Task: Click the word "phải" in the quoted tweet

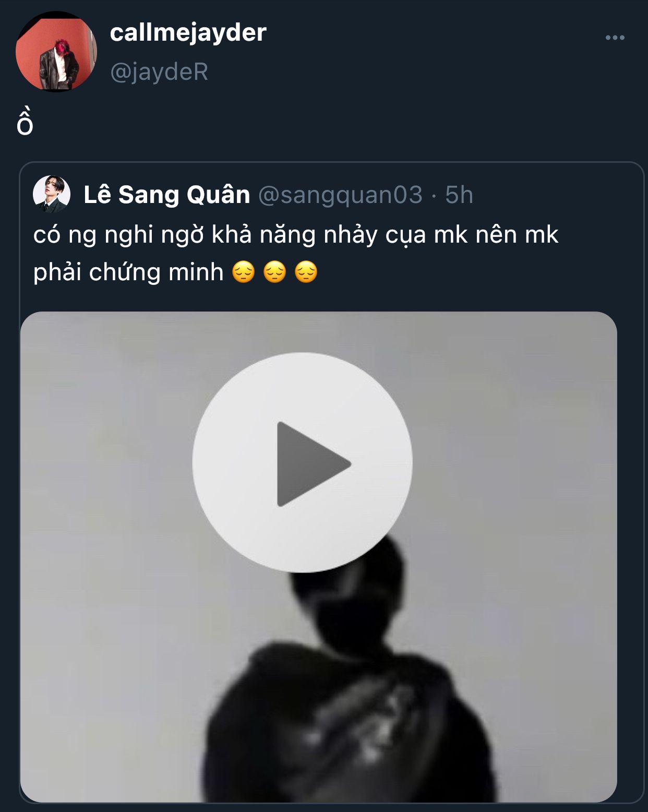Action: (x=57, y=272)
